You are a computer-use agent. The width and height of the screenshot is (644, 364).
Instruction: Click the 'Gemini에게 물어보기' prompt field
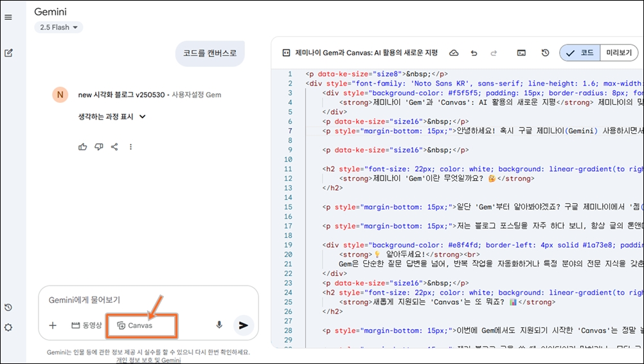[148, 300]
